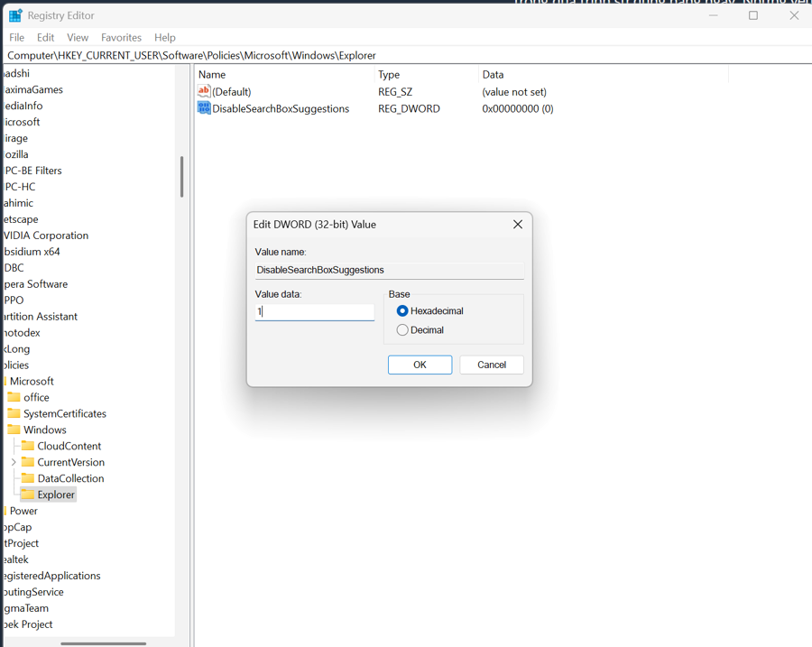The image size is (812, 647).
Task: Minimize the Registry Editor window
Action: tap(714, 15)
